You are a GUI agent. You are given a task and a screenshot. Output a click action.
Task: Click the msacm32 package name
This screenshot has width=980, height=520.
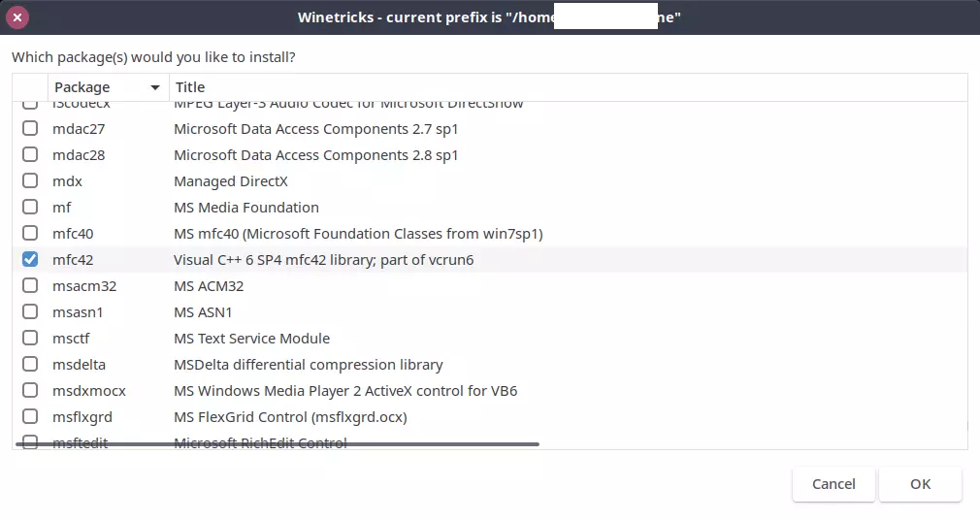(x=84, y=286)
